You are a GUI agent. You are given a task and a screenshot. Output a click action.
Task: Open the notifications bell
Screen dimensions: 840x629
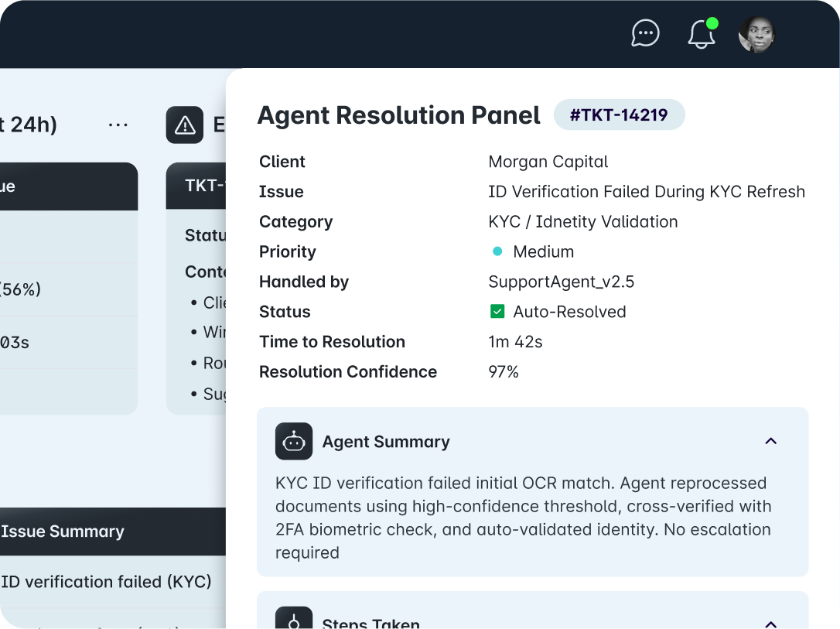coord(702,34)
